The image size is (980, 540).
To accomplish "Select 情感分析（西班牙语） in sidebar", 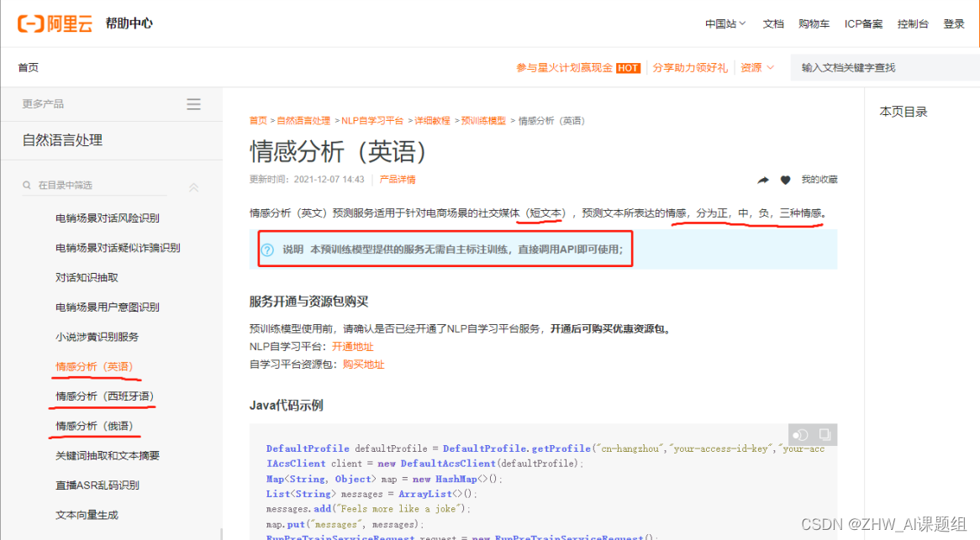I will [x=104, y=396].
